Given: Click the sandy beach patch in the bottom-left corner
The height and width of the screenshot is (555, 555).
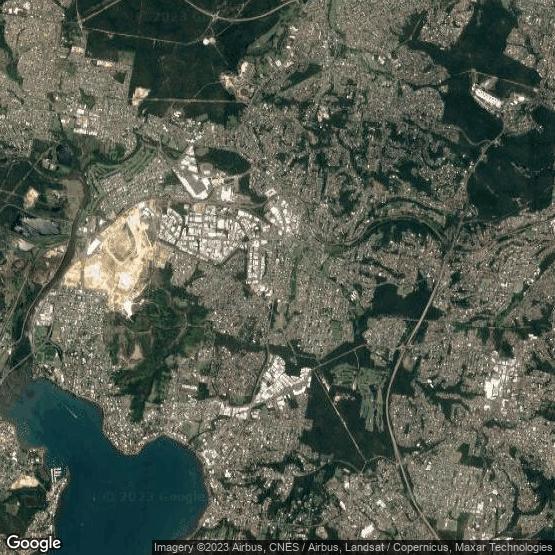Looking at the screenshot, I should [x=23, y=482].
